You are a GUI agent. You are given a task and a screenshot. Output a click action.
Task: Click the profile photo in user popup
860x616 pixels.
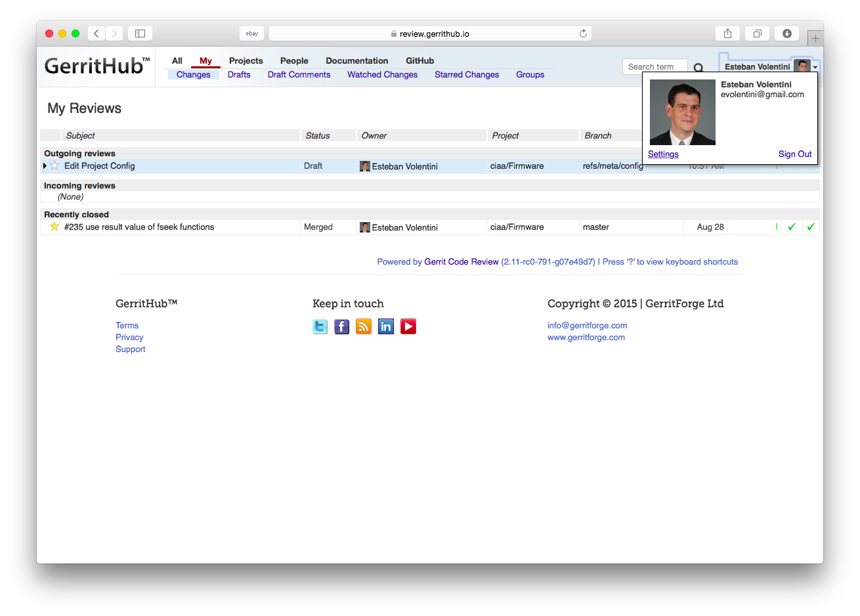[x=683, y=112]
